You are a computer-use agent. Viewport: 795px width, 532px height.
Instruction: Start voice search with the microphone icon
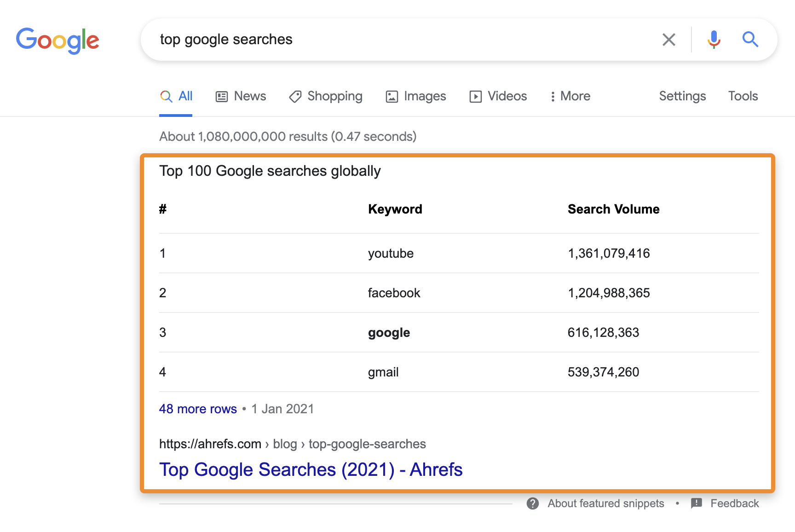[714, 40]
